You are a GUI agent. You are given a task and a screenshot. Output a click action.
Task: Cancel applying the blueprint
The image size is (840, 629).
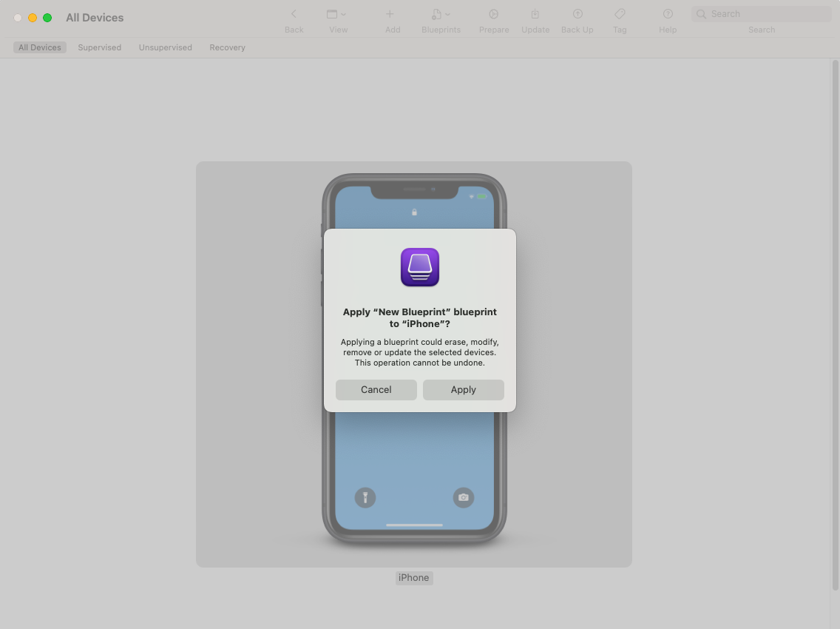tap(376, 390)
